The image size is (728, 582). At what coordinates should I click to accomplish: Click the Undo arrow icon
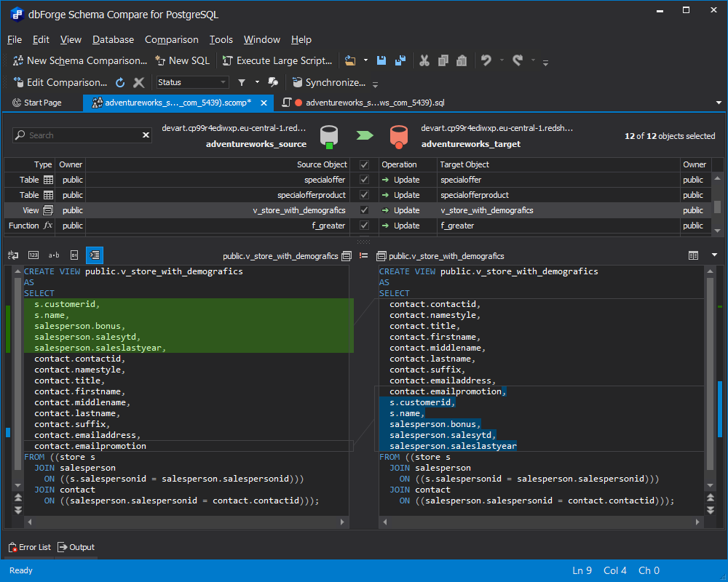point(486,60)
